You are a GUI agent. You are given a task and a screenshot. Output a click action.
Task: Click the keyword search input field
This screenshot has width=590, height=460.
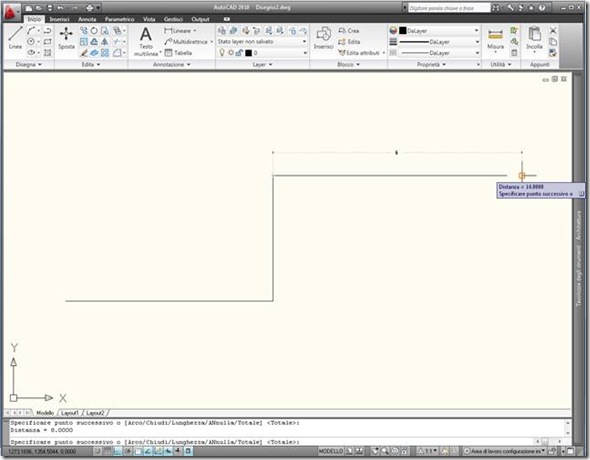point(449,8)
